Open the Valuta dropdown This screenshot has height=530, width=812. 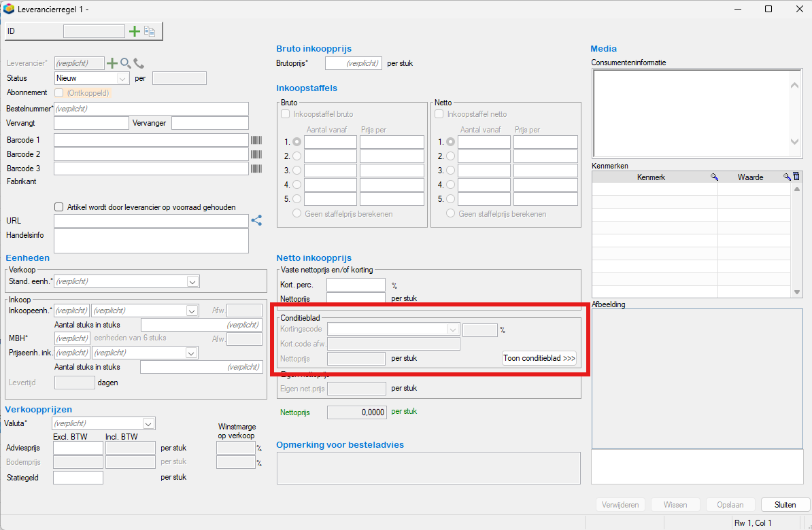click(x=148, y=424)
